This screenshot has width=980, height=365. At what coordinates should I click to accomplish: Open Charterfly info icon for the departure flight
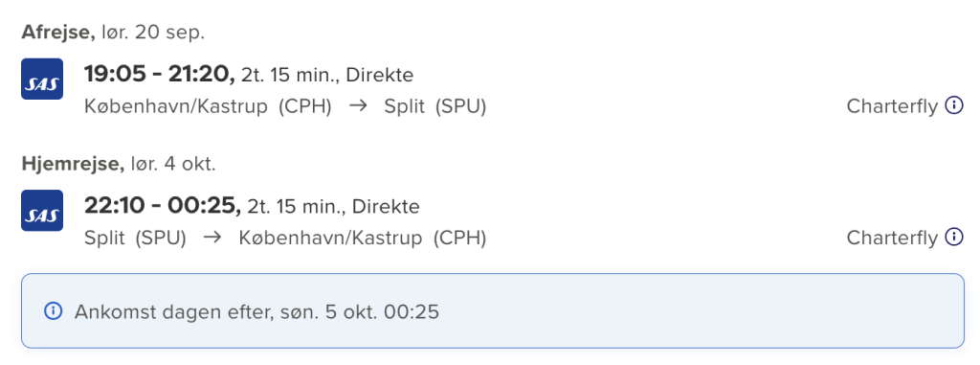tap(954, 105)
